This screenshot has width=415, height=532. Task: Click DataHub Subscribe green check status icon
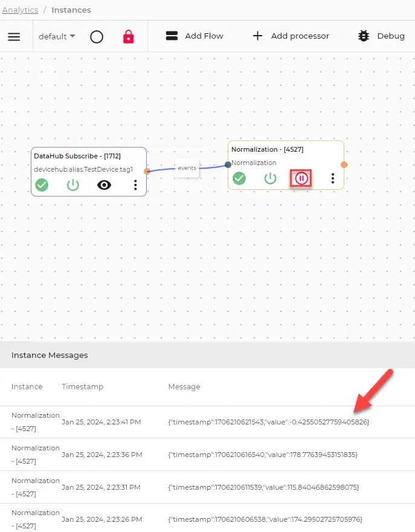pyautogui.click(x=42, y=185)
